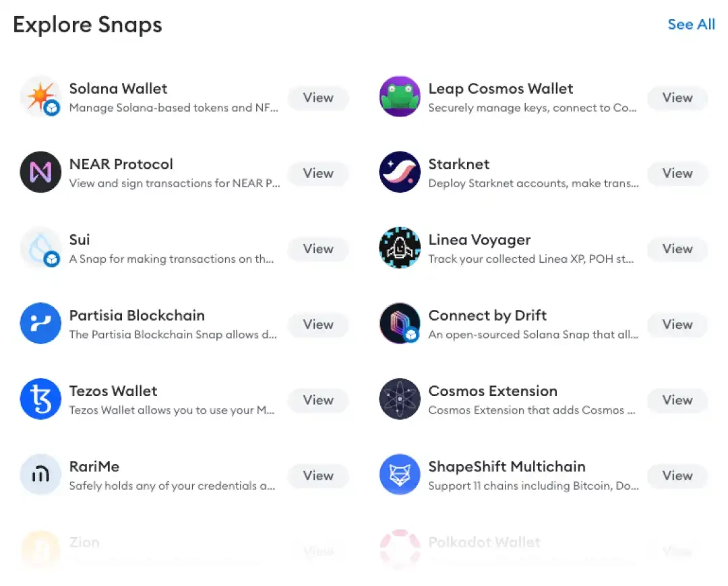
Task: Open the See All link
Action: pyautogui.click(x=691, y=24)
